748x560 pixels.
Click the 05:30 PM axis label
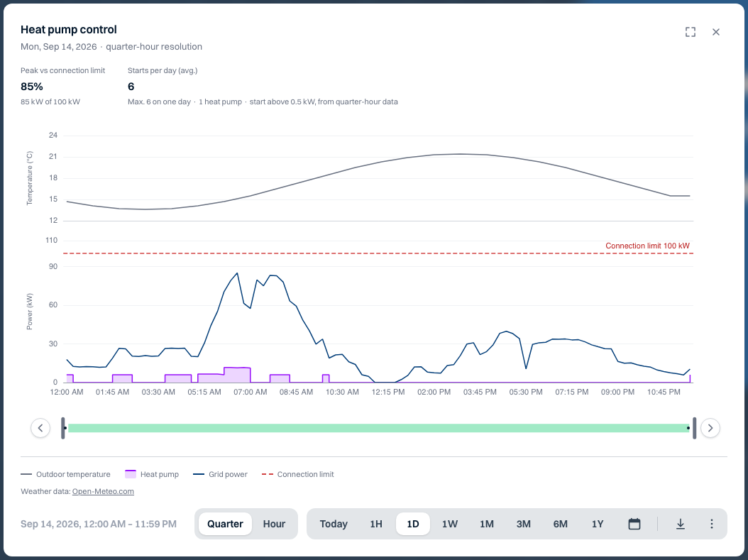(526, 392)
